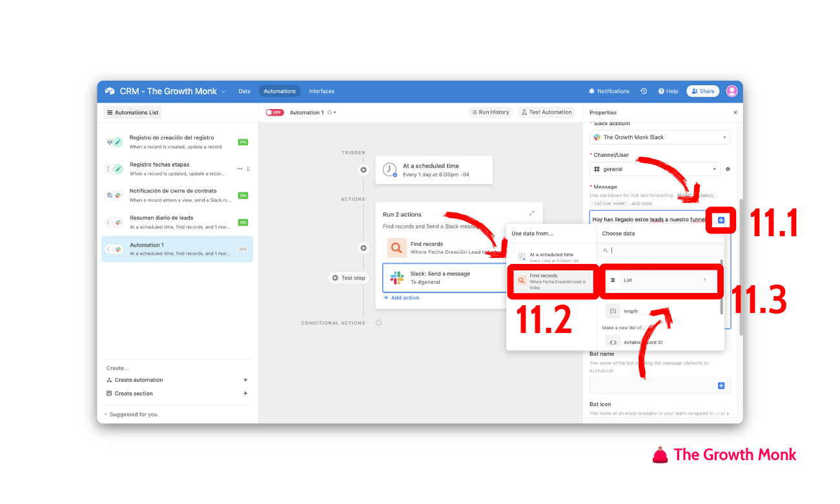
Task: Click Slack icon of Resumen diario automation
Action: pos(118,222)
